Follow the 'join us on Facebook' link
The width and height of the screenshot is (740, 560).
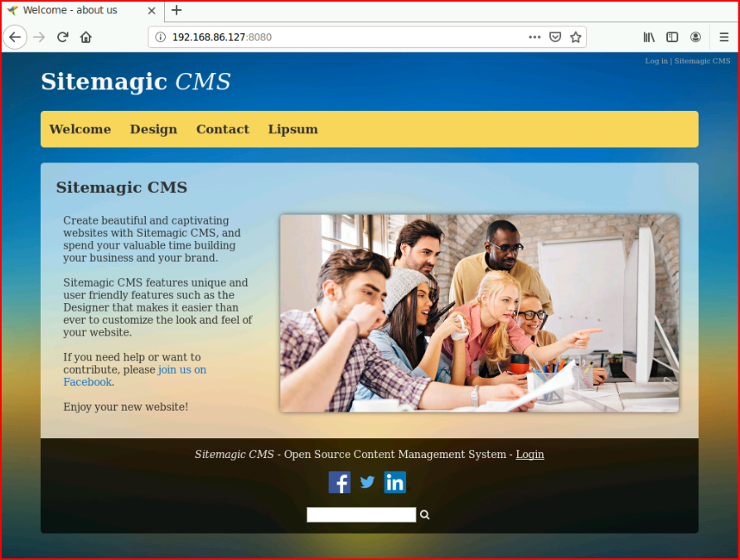[x=135, y=376]
